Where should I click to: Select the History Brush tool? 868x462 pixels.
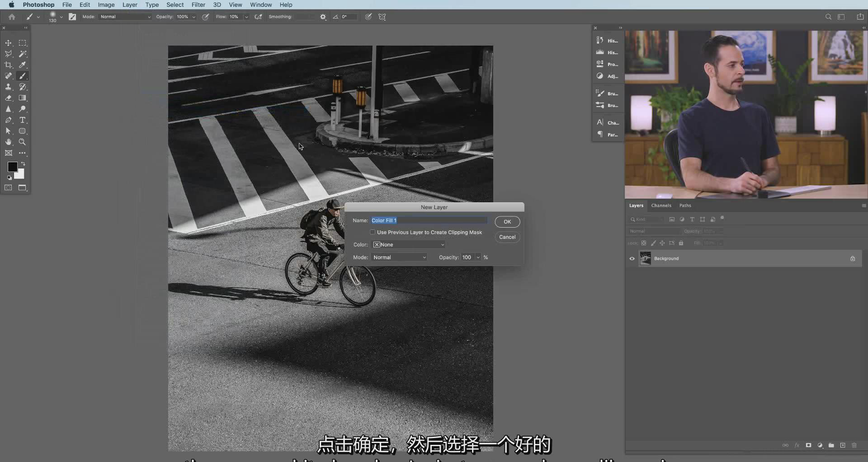[22, 87]
